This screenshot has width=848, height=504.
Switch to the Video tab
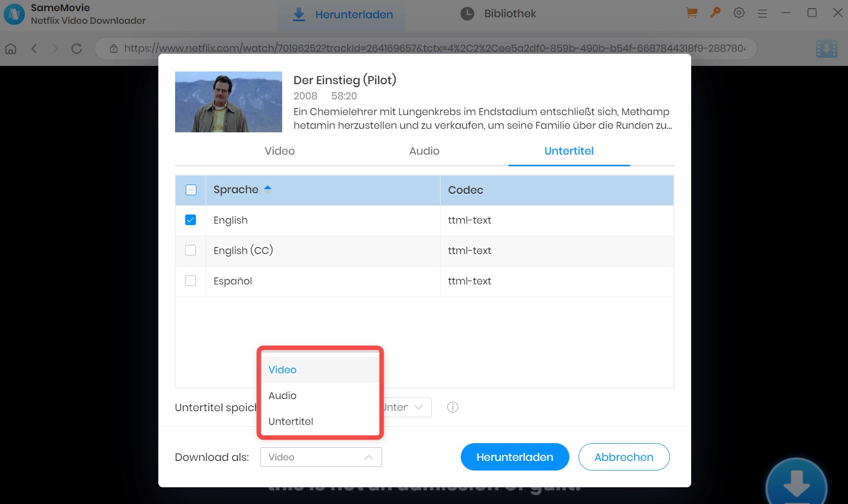(280, 151)
